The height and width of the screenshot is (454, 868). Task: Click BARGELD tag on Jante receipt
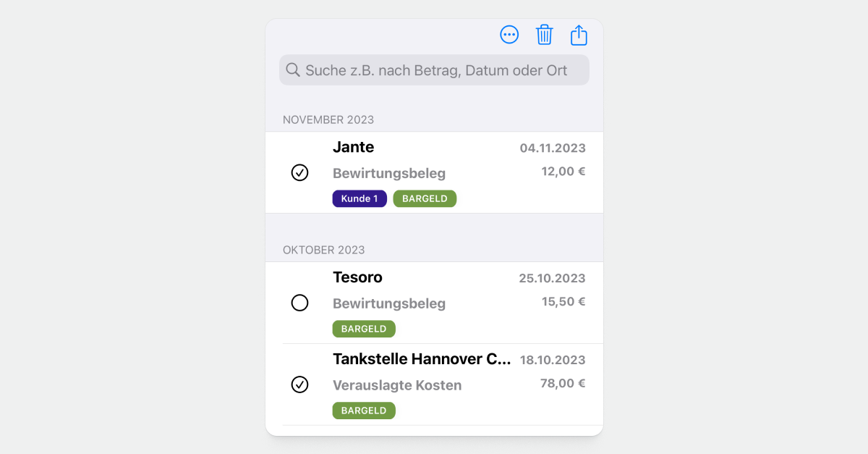click(425, 198)
